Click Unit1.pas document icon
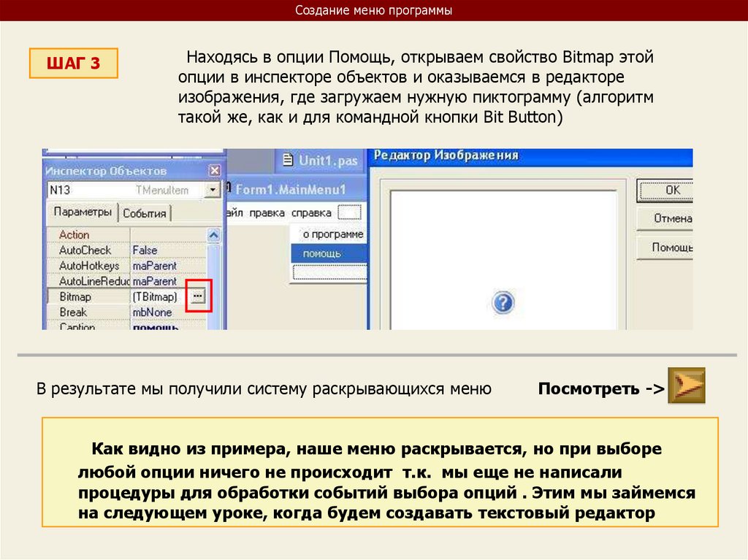This screenshot has width=748, height=560. point(288,159)
